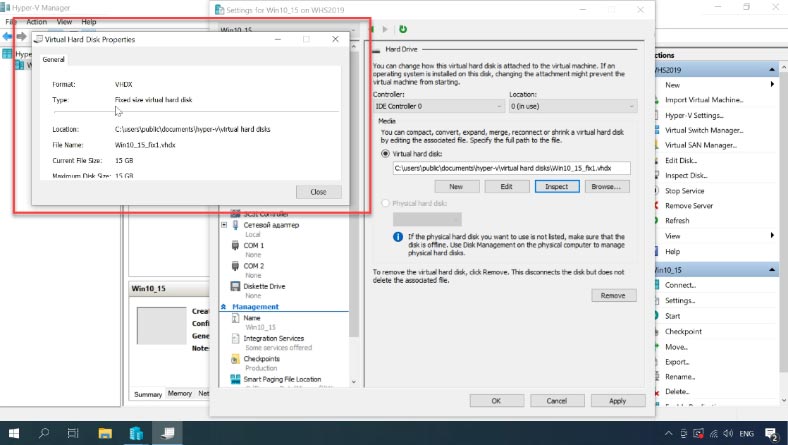Click the forward arrow in Hyper-V Manager toolbar
This screenshot has height=445, width=788.
(x=21, y=36)
